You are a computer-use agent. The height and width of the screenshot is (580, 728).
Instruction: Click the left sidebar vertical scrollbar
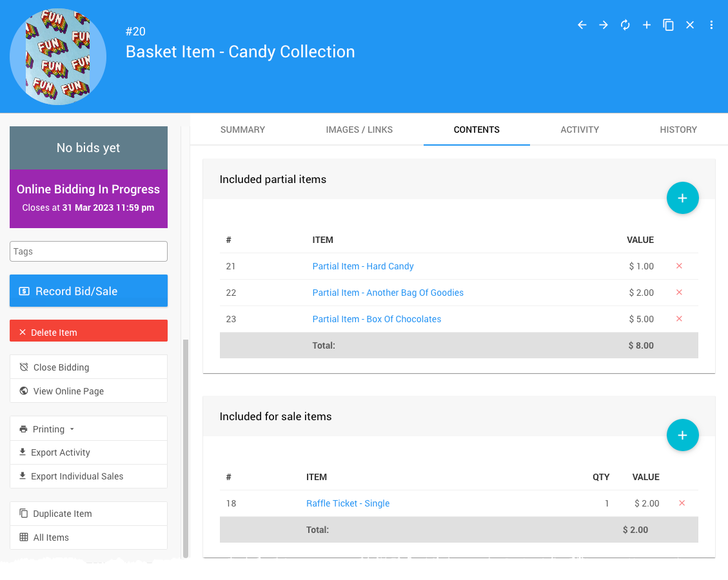[x=186, y=445]
